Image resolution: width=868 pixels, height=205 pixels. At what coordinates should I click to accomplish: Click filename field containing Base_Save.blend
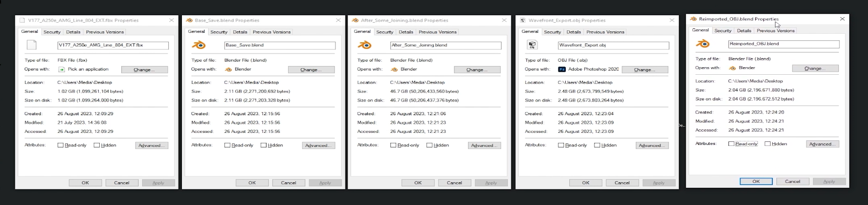point(280,45)
